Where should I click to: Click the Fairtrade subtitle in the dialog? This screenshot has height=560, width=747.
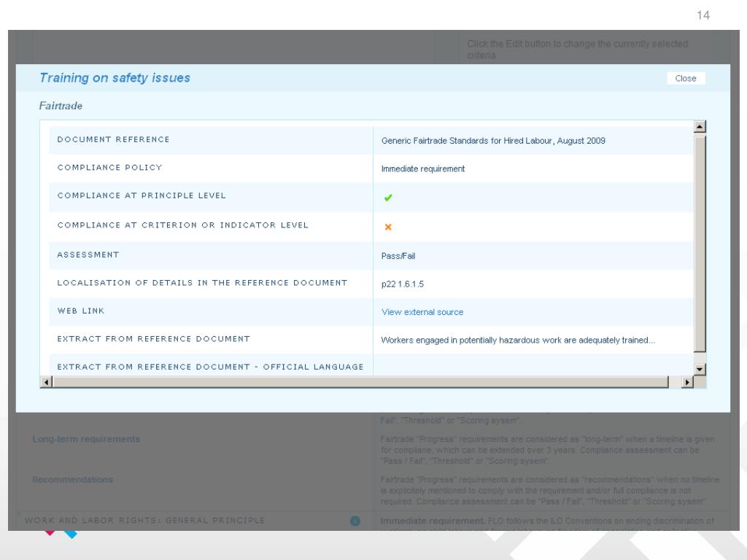click(x=61, y=106)
